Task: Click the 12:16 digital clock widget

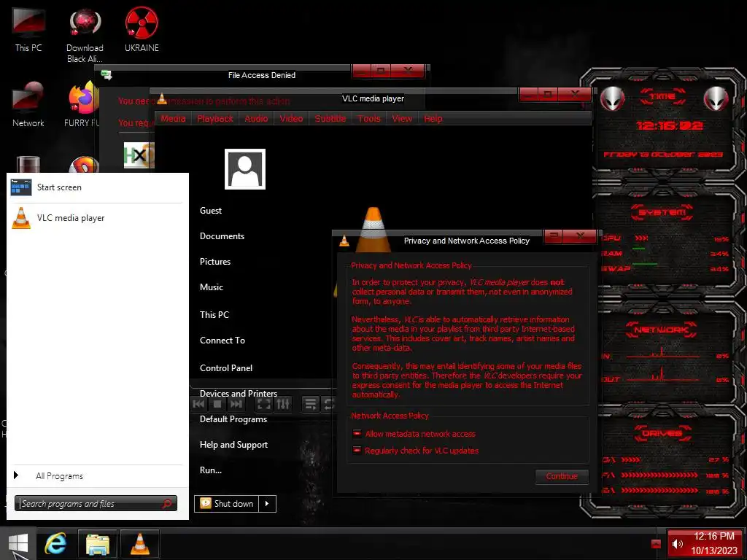Action: click(670, 125)
